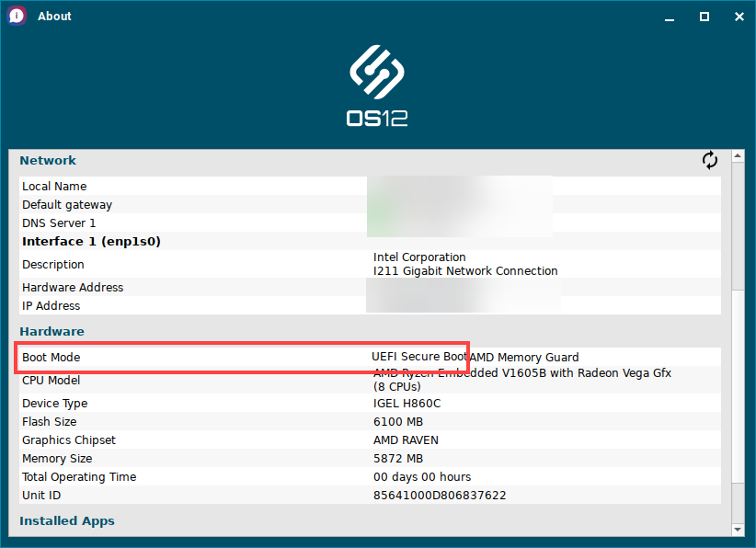Viewport: 756px width, 548px height.
Task: Click the IGEL app icon in title bar
Action: (14, 16)
